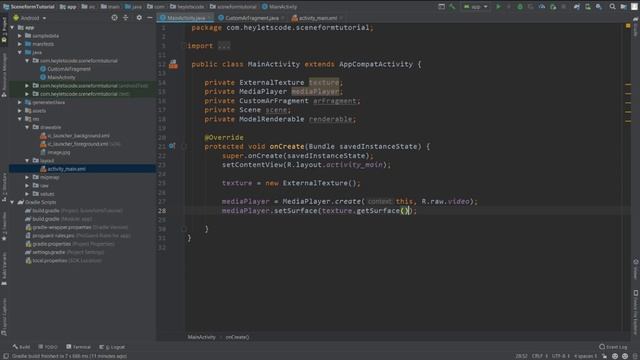Click the Attach Profiler icon
The width and height of the screenshot is (640, 360).
pos(542,7)
